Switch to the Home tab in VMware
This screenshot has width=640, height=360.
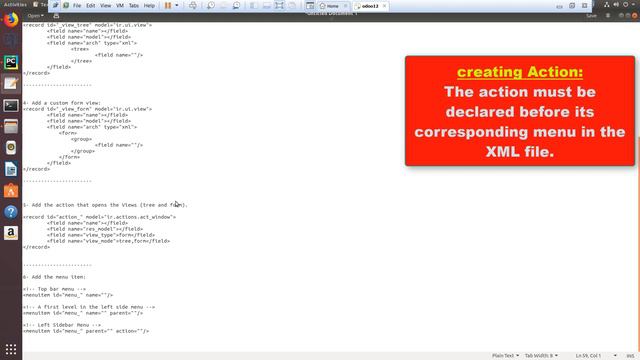coord(333,6)
